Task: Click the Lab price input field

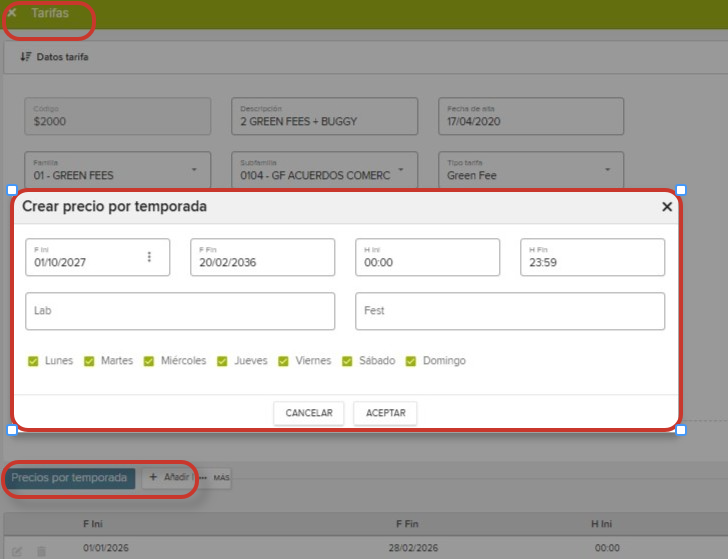Action: pyautogui.click(x=180, y=311)
